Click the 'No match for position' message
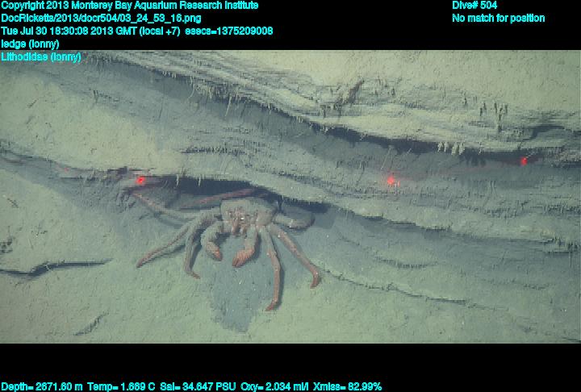 click(x=498, y=18)
